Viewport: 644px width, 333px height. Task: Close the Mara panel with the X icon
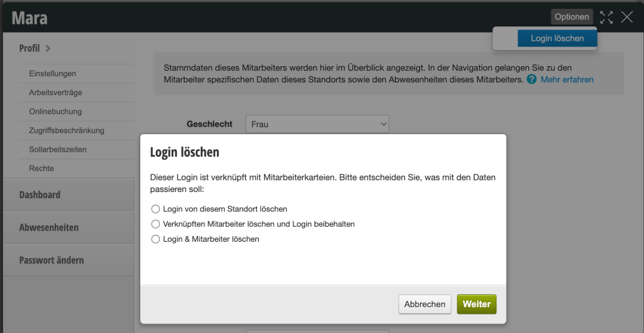pos(627,17)
